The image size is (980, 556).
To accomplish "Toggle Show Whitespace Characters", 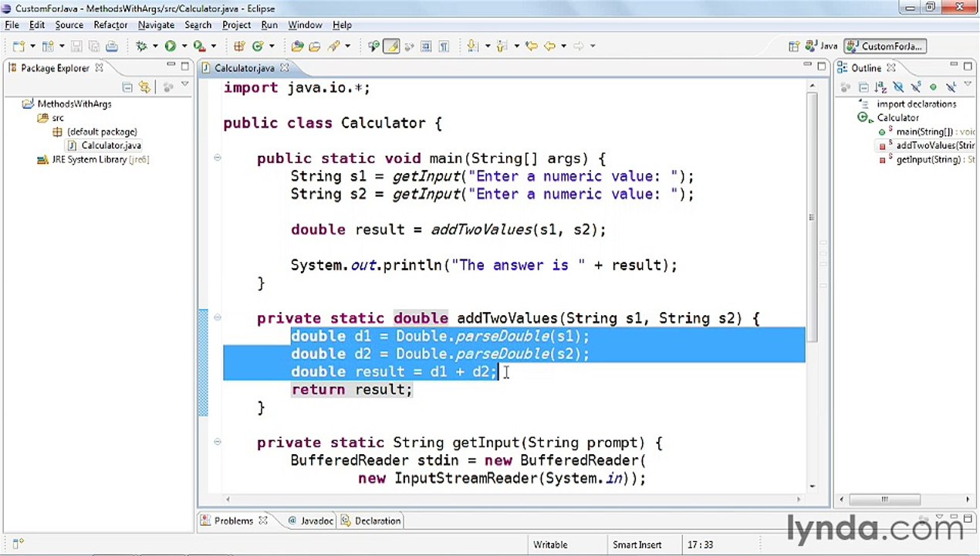I will click(444, 46).
